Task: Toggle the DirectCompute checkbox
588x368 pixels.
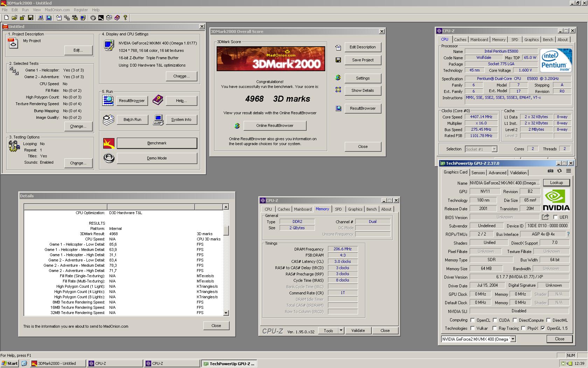Action: tap(515, 320)
